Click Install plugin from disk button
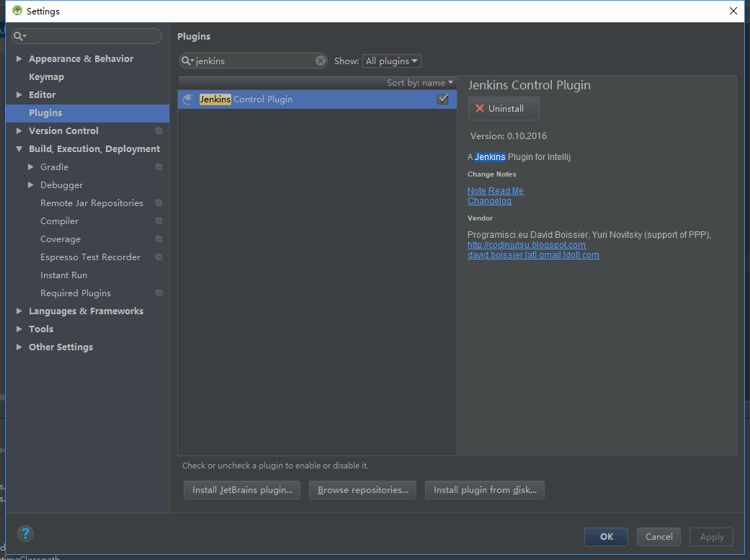This screenshot has width=750, height=560. pos(485,490)
